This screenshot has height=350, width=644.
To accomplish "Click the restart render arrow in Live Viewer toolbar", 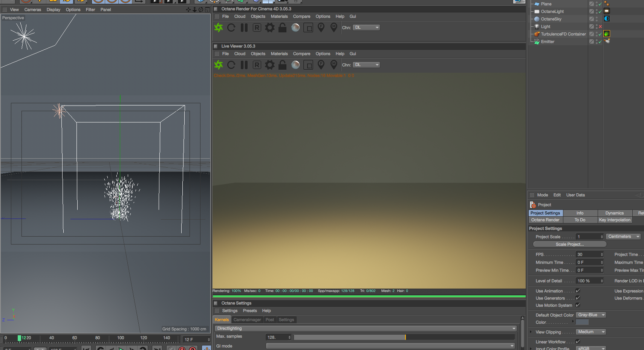I will pyautogui.click(x=231, y=65).
